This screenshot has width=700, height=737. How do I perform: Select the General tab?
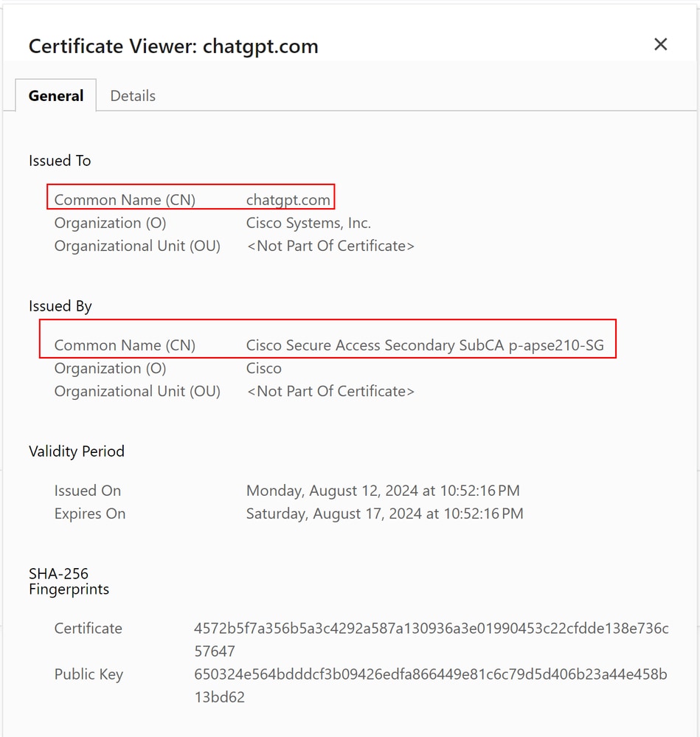(x=56, y=96)
